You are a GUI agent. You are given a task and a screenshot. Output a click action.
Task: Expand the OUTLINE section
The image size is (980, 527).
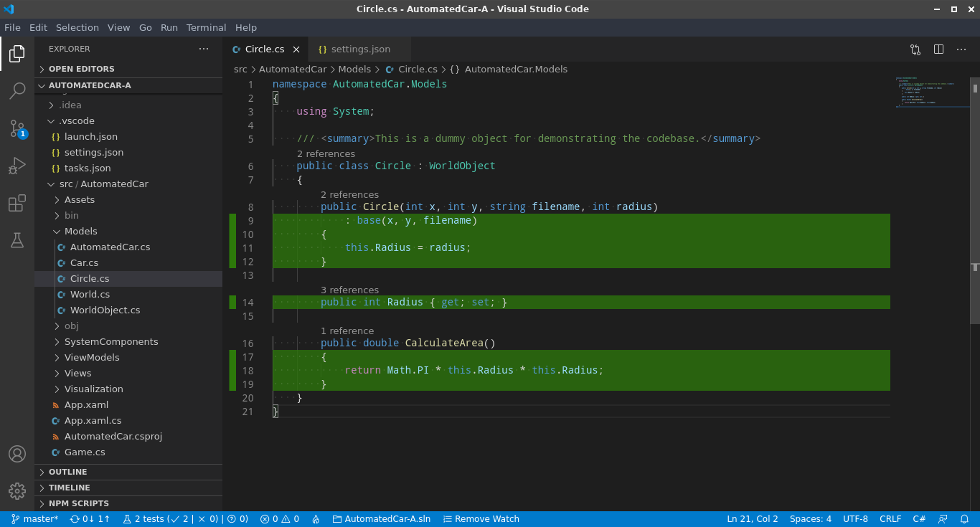click(68, 472)
